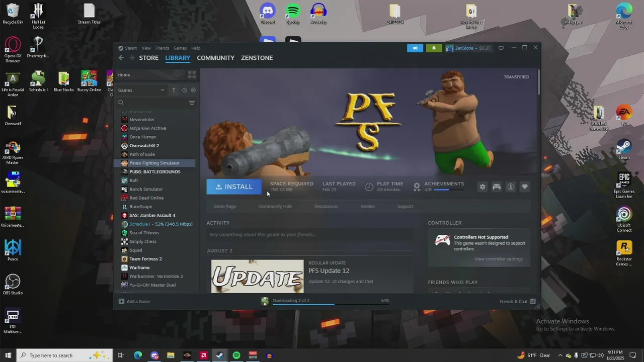This screenshot has height=362, width=644.
Task: Open the PFS update thumbnail image
Action: [x=257, y=276]
